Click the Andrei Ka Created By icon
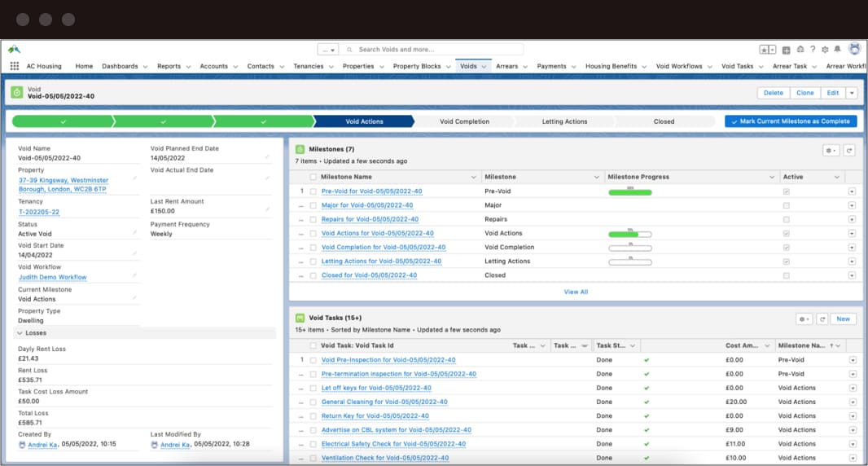This screenshot has height=466, width=868. coord(22,444)
